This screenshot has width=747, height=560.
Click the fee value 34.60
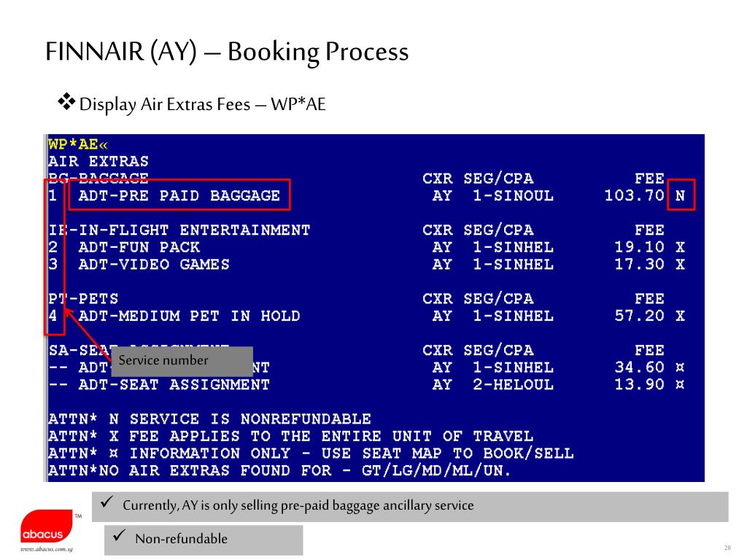point(639,367)
